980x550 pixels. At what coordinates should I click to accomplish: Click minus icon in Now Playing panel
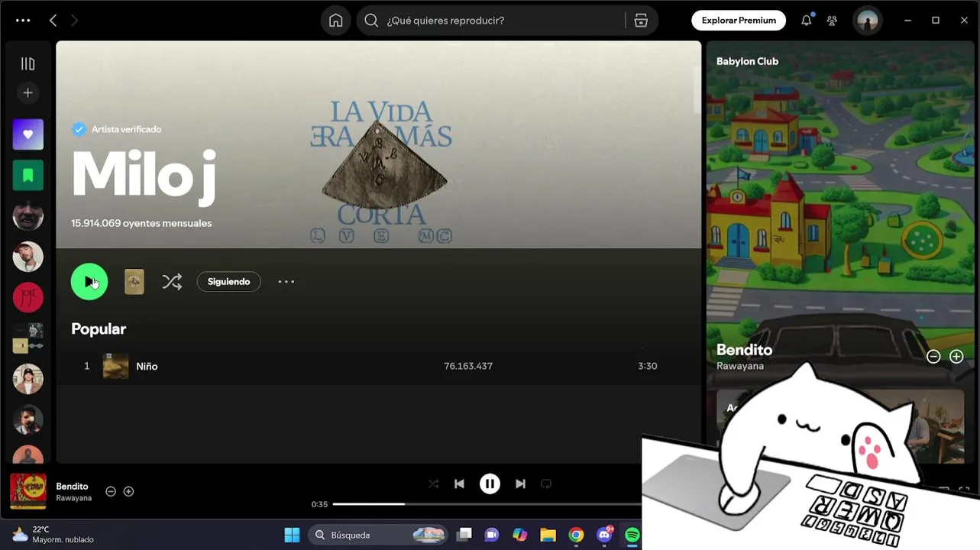(933, 357)
